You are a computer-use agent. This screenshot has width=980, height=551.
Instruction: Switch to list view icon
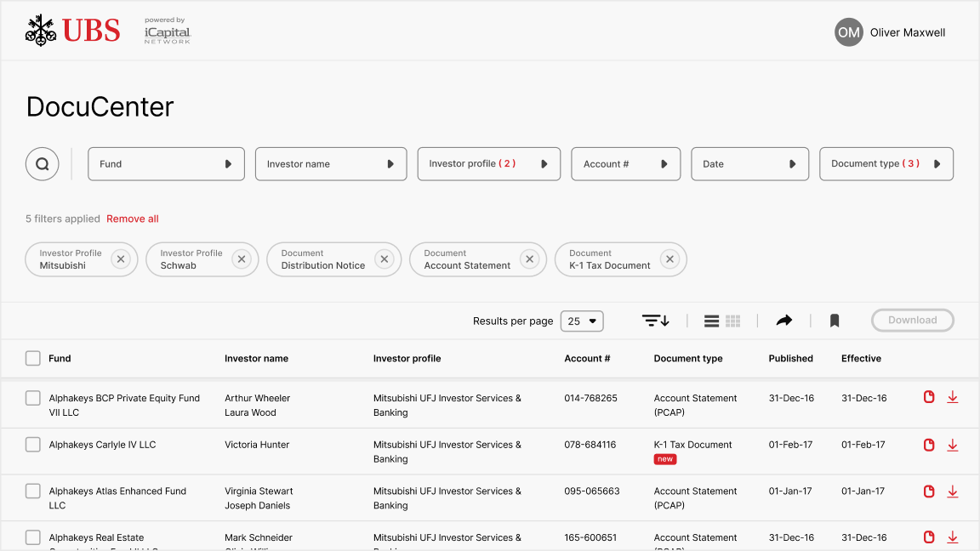[x=711, y=321]
